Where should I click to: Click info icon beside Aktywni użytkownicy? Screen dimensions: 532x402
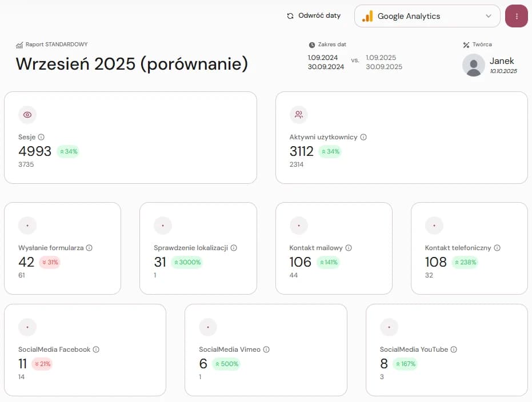click(x=363, y=137)
